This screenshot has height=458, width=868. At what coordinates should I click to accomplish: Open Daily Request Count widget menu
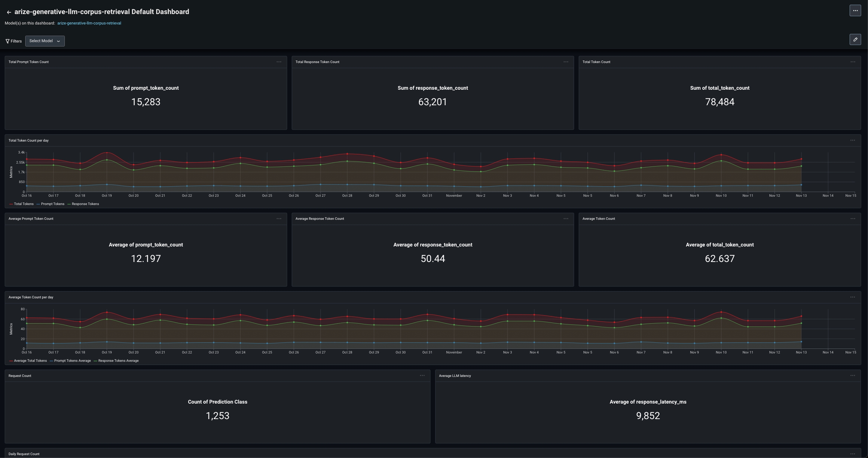853,454
